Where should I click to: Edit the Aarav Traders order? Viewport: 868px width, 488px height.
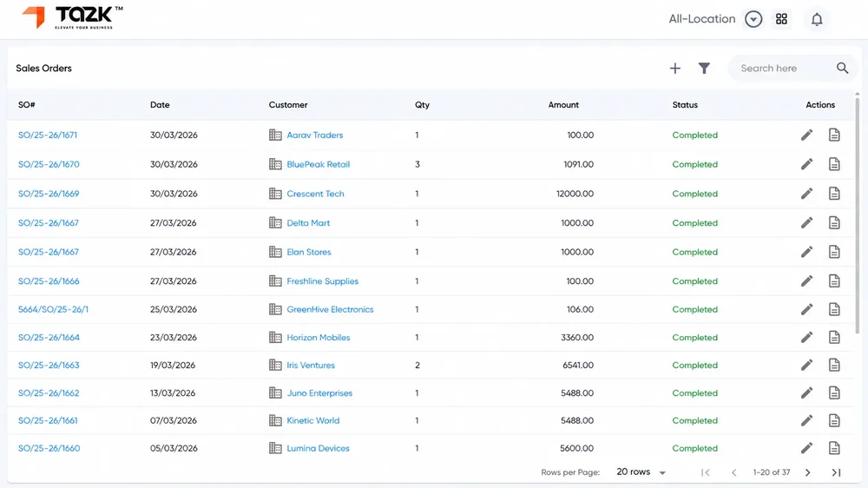click(x=806, y=135)
